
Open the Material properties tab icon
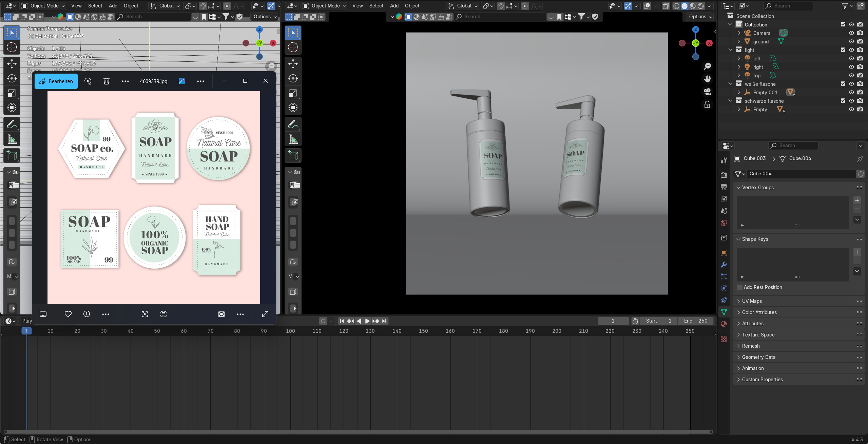pyautogui.click(x=724, y=324)
